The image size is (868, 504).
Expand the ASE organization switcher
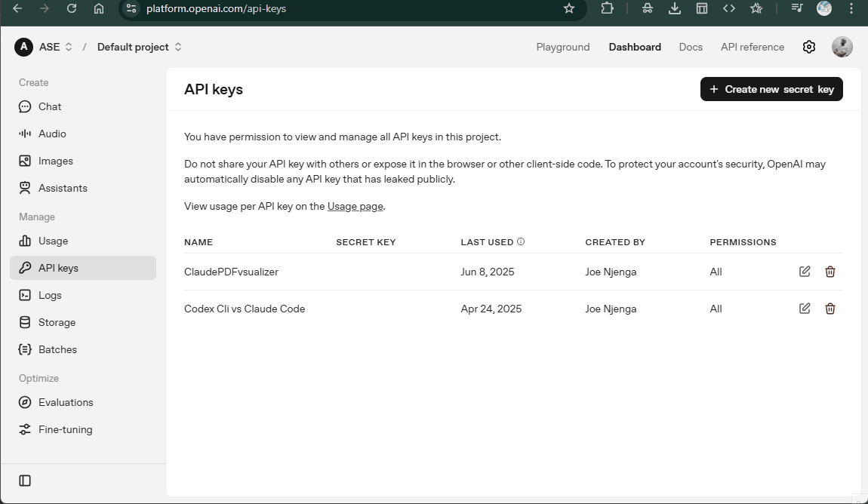(69, 47)
